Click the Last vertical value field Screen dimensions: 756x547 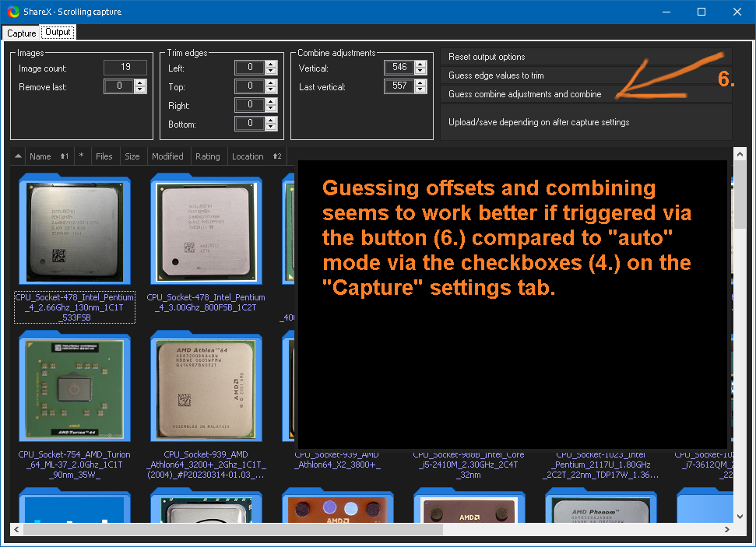point(399,86)
